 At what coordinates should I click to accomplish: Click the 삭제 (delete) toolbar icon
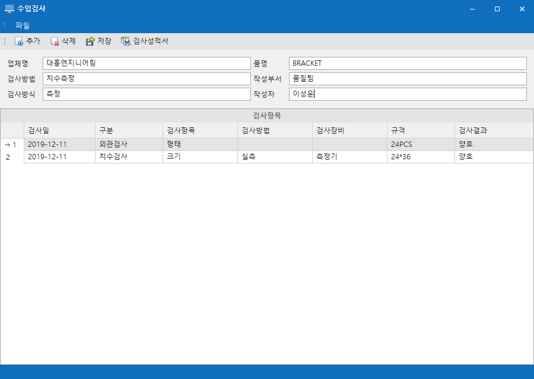[x=54, y=41]
